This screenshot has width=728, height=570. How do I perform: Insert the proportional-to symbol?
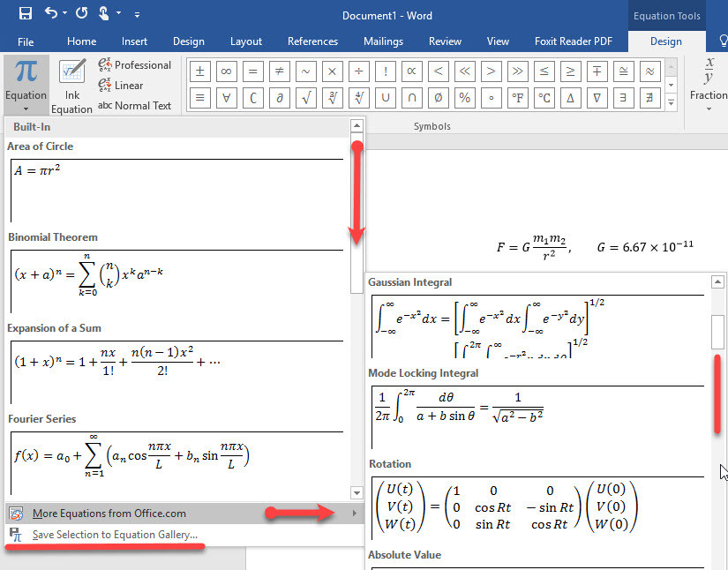pos(411,71)
